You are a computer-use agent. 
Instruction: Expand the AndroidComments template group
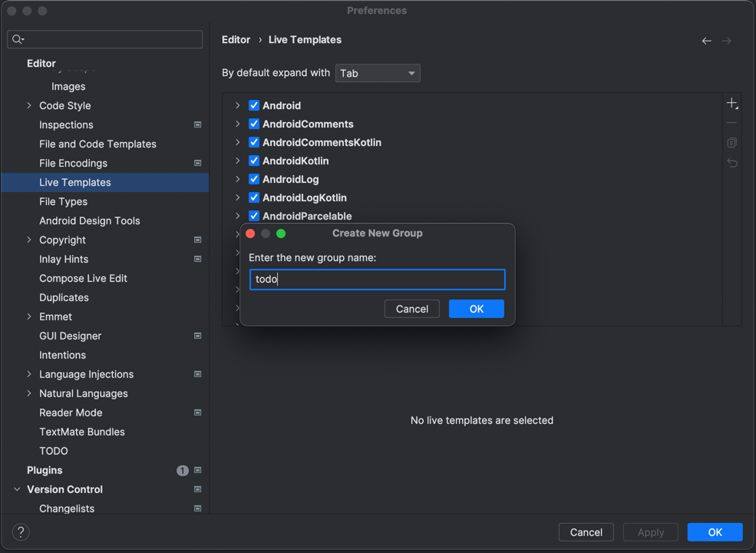[x=238, y=124]
